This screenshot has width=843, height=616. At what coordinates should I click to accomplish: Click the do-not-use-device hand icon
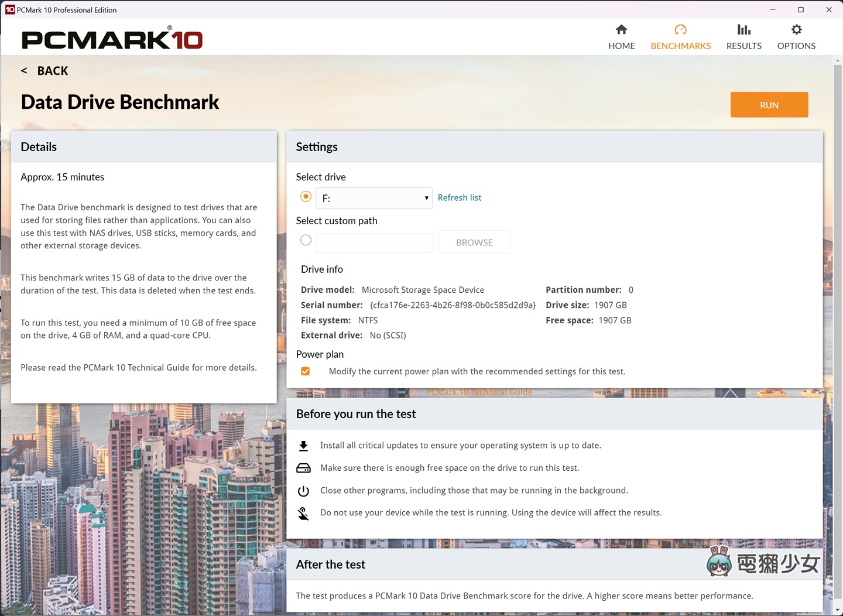coord(303,514)
